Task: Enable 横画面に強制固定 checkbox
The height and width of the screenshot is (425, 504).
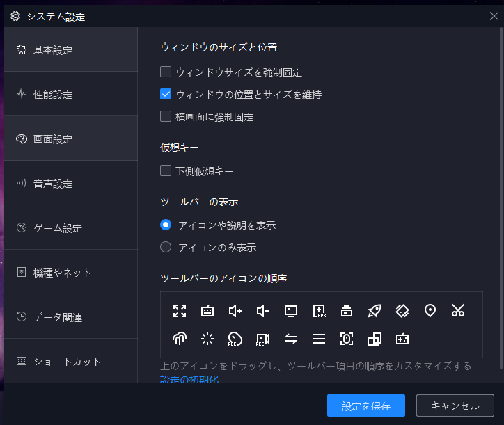Action: point(166,116)
